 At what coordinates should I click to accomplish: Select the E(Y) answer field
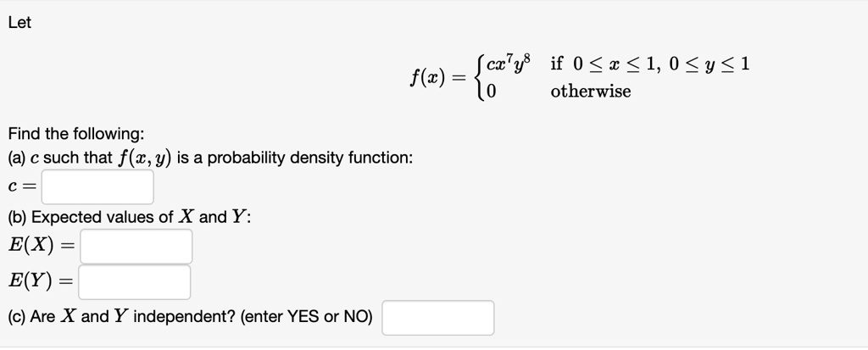tap(135, 282)
